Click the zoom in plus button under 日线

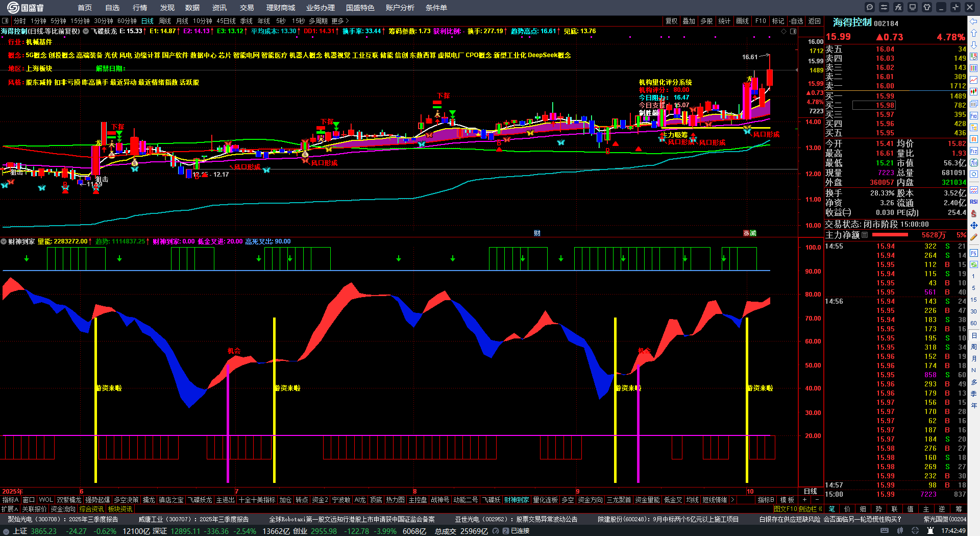804,500
